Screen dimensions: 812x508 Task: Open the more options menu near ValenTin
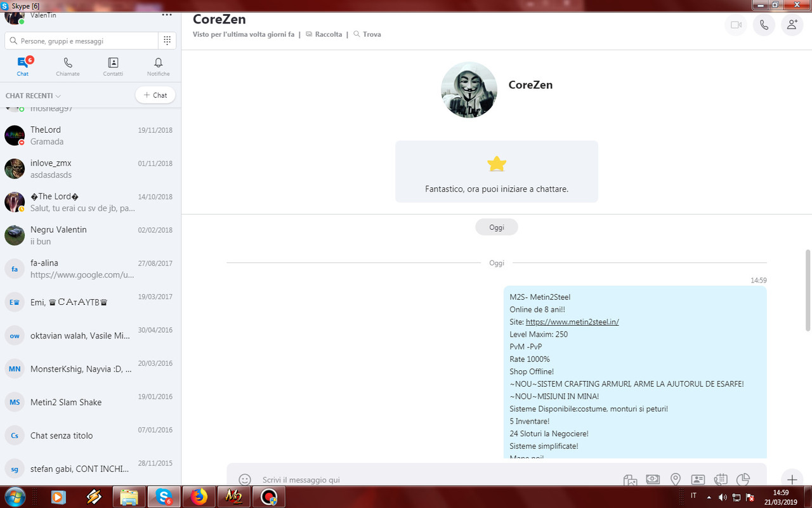(167, 14)
